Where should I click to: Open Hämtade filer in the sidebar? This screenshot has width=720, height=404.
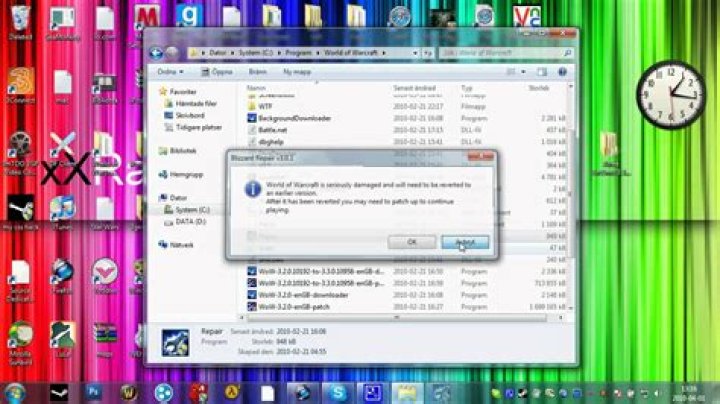coord(195,104)
